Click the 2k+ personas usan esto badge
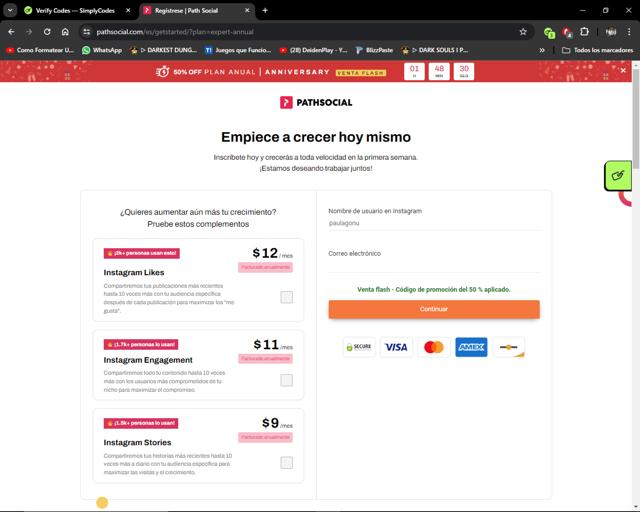The height and width of the screenshot is (512, 640). click(x=142, y=253)
